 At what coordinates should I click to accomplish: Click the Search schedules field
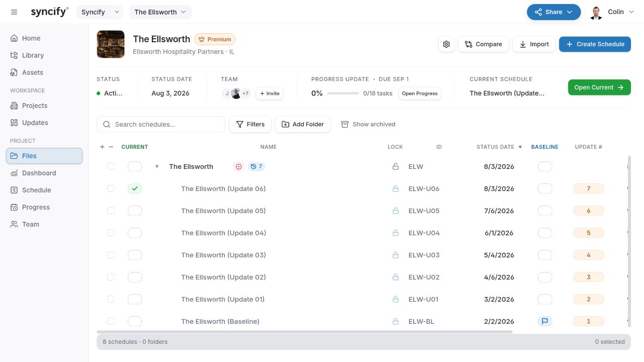[x=161, y=124]
